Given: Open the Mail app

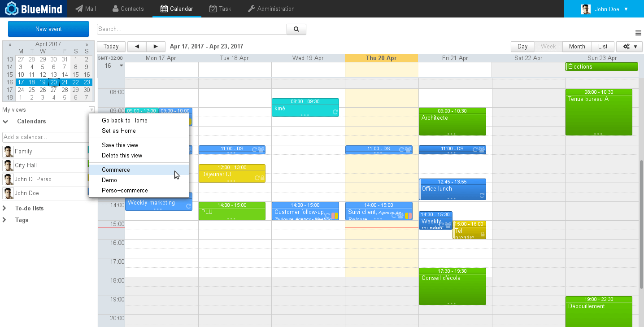Looking at the screenshot, I should (86, 9).
